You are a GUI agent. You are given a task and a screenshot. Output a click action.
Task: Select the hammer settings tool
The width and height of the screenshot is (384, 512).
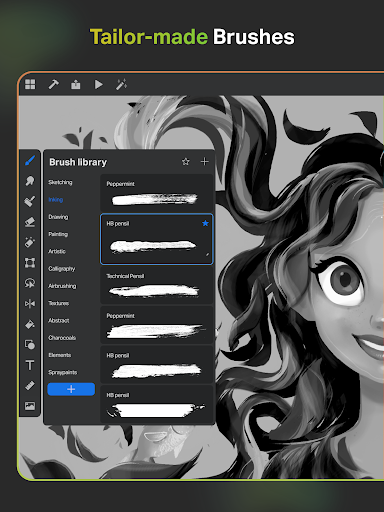[53, 84]
